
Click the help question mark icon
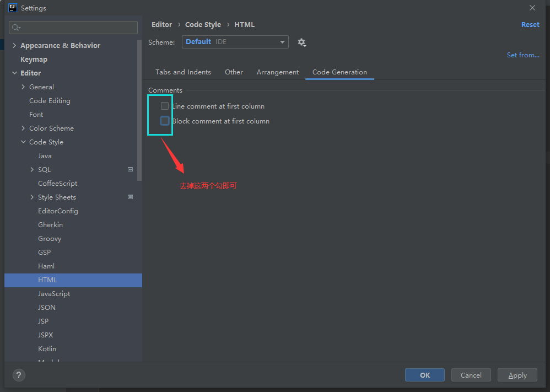[19, 375]
